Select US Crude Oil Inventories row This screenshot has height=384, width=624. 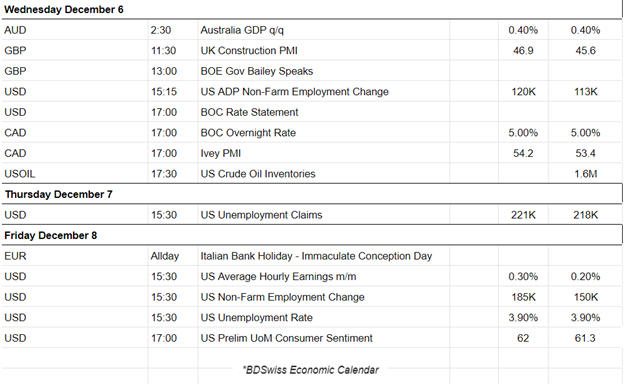click(312, 174)
